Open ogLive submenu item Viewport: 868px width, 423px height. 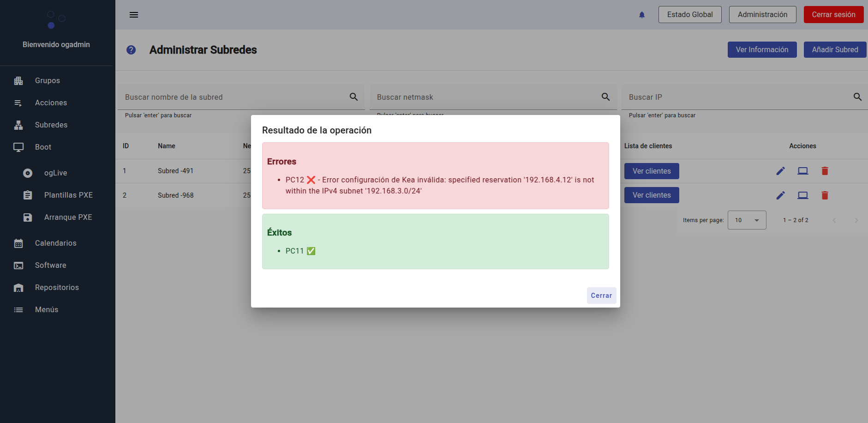click(x=55, y=173)
